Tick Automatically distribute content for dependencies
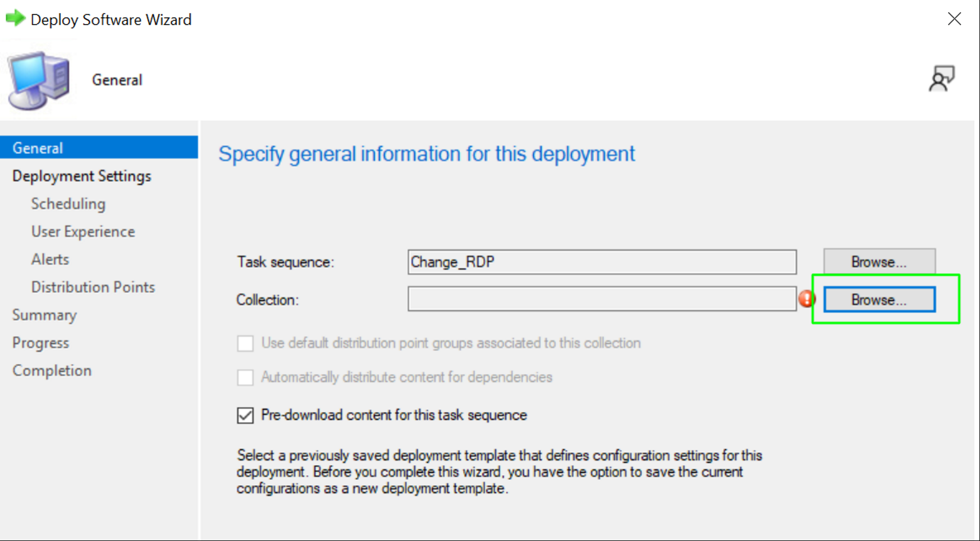 pyautogui.click(x=245, y=377)
